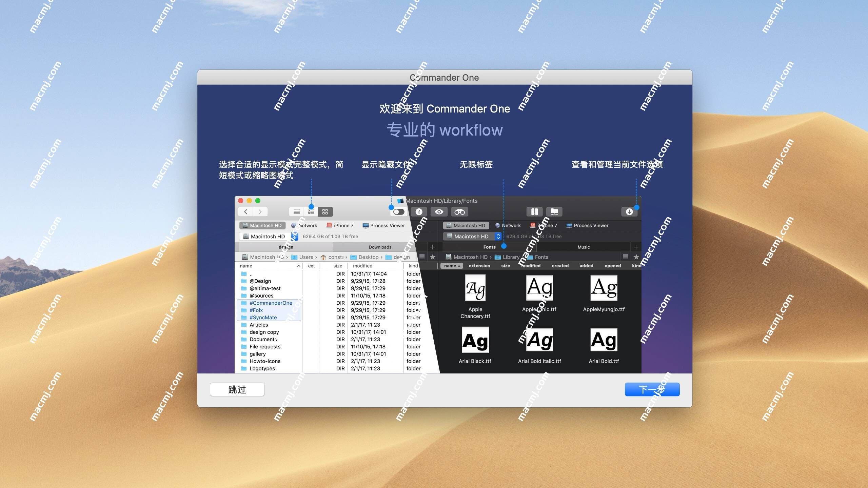Click the favorites star in the dark panel
Viewport: 868px width, 488px height.
tap(636, 257)
